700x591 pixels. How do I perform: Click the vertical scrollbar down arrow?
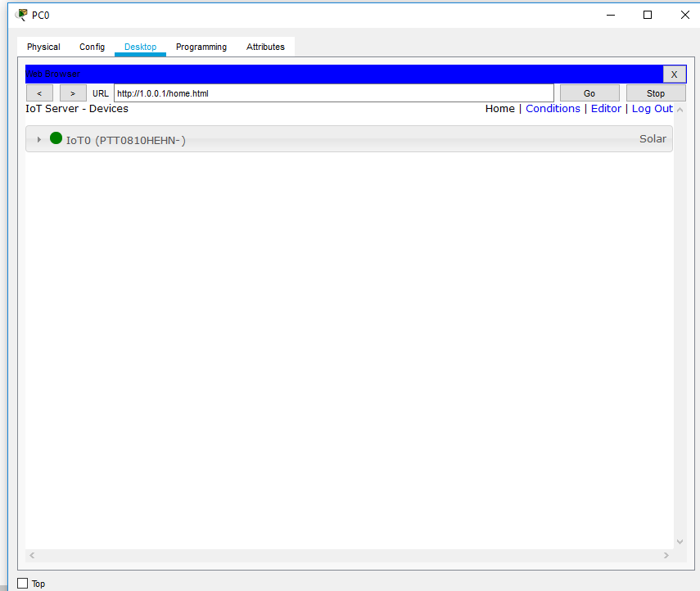click(x=680, y=542)
